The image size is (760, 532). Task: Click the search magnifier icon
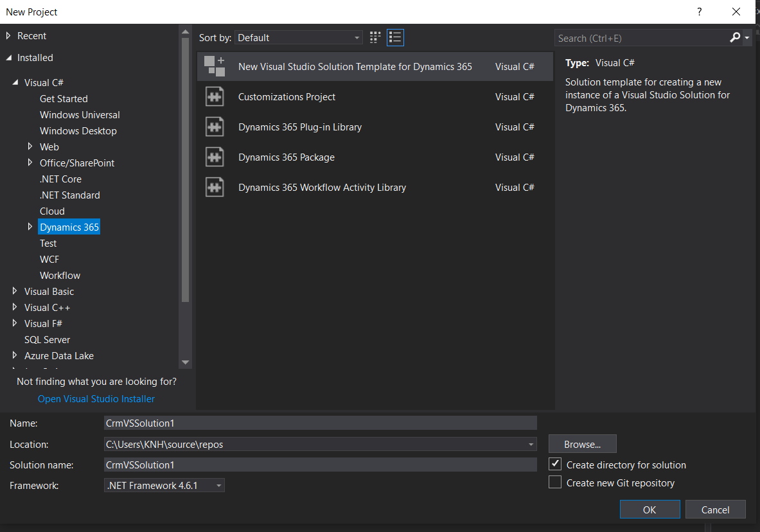pos(735,37)
